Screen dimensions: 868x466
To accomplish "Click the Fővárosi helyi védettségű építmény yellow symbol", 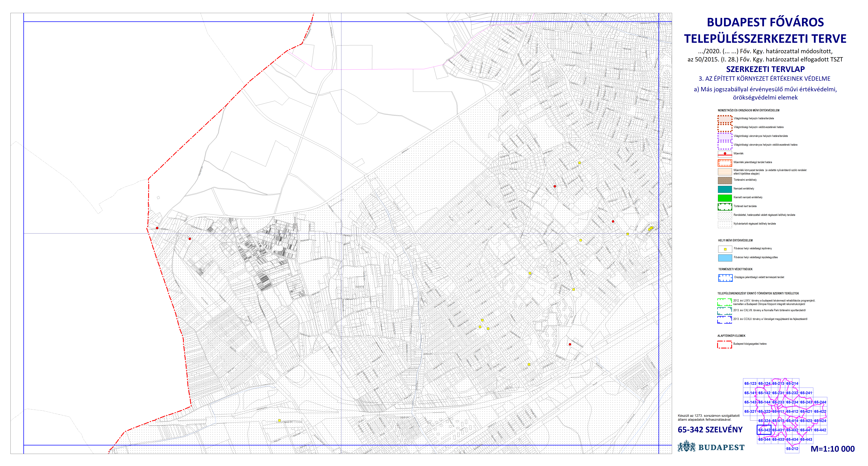I will pos(725,249).
